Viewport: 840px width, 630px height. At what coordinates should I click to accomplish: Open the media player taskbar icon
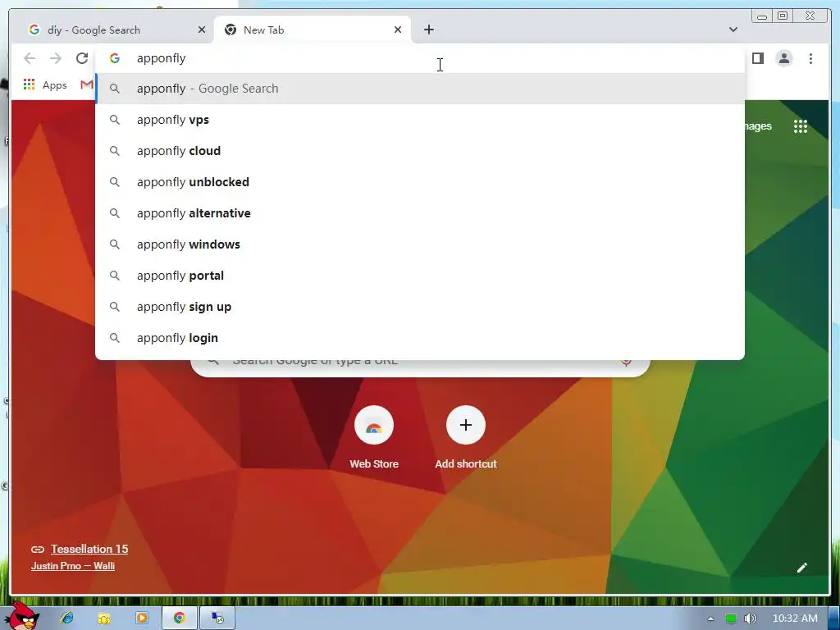tap(141, 619)
